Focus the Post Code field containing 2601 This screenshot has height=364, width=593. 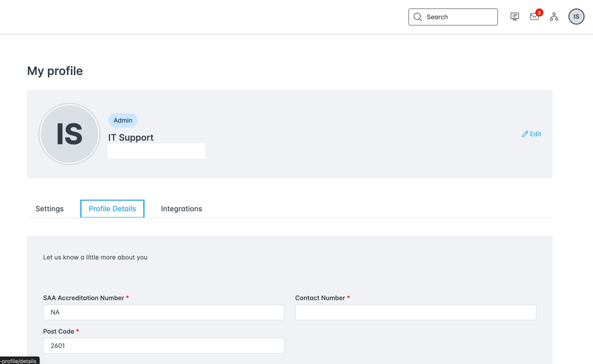(x=164, y=346)
